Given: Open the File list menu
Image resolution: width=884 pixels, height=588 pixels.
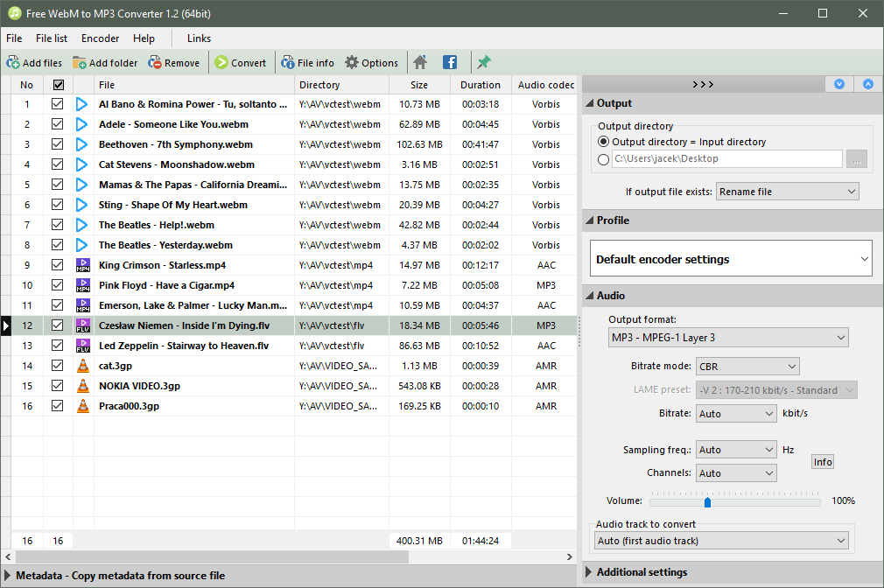Looking at the screenshot, I should [52, 38].
